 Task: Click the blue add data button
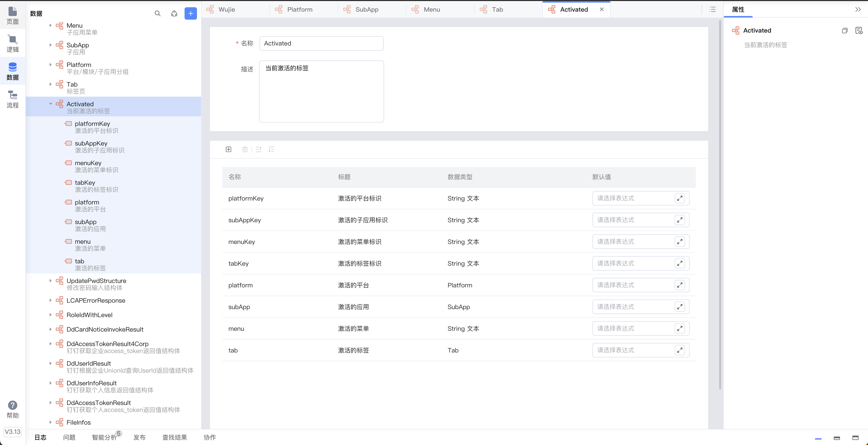(191, 13)
